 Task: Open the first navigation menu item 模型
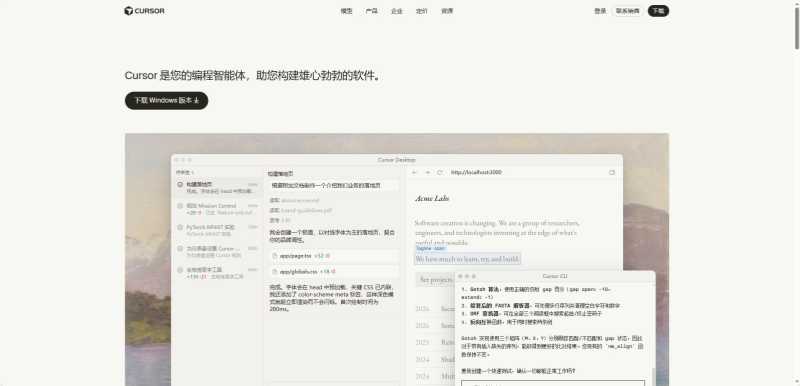point(346,11)
